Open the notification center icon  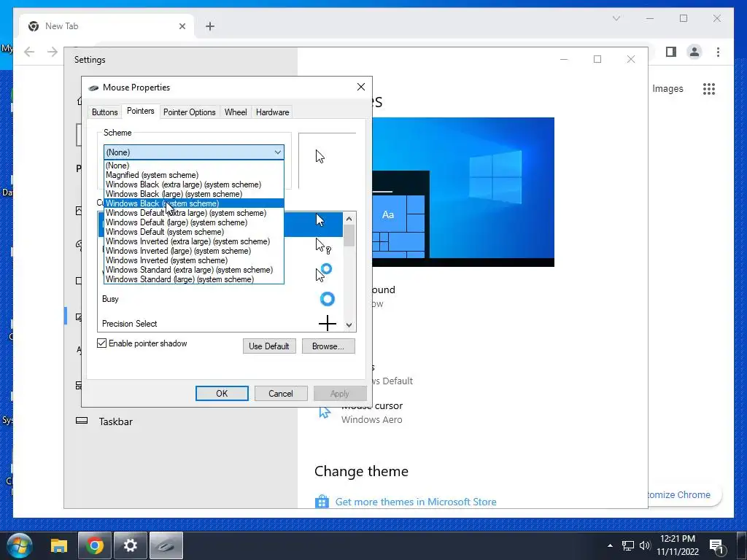coord(718,545)
